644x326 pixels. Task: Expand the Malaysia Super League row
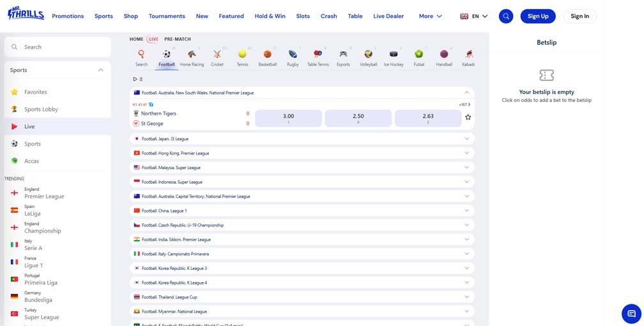tap(302, 167)
